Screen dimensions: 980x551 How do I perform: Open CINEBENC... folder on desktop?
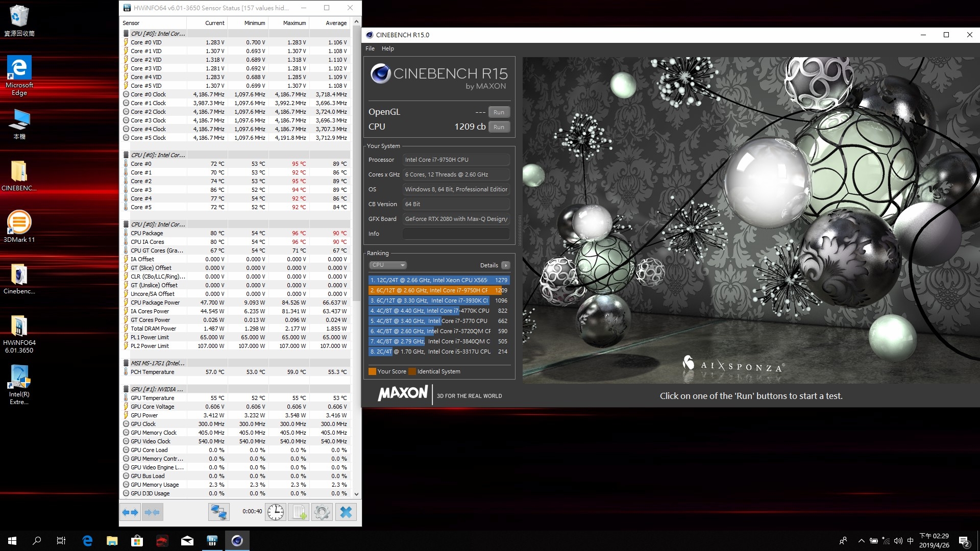click(19, 176)
